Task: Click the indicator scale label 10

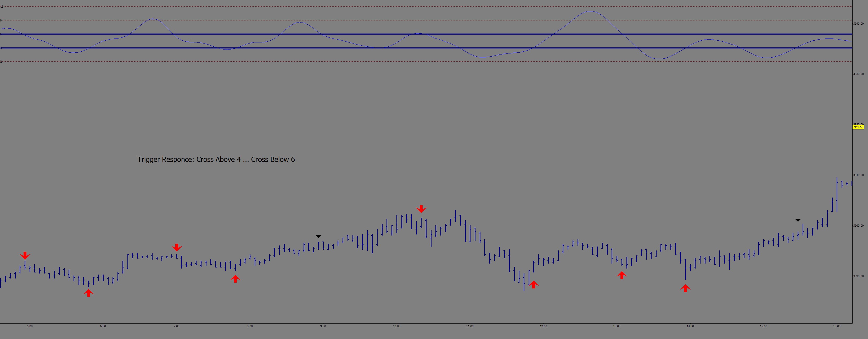Action: pos(2,7)
